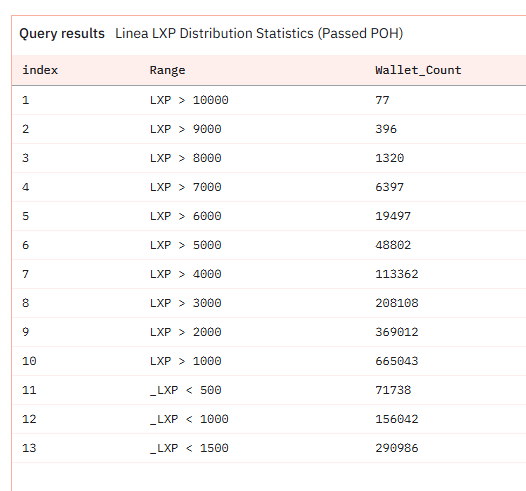The height and width of the screenshot is (491, 526).
Task: Click the 'Query results' title label
Action: click(62, 34)
